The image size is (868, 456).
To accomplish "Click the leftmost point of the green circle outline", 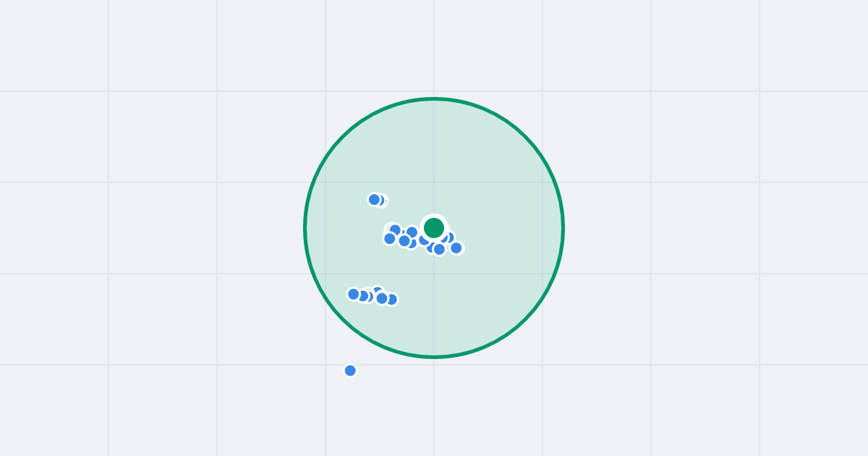I will (x=305, y=228).
